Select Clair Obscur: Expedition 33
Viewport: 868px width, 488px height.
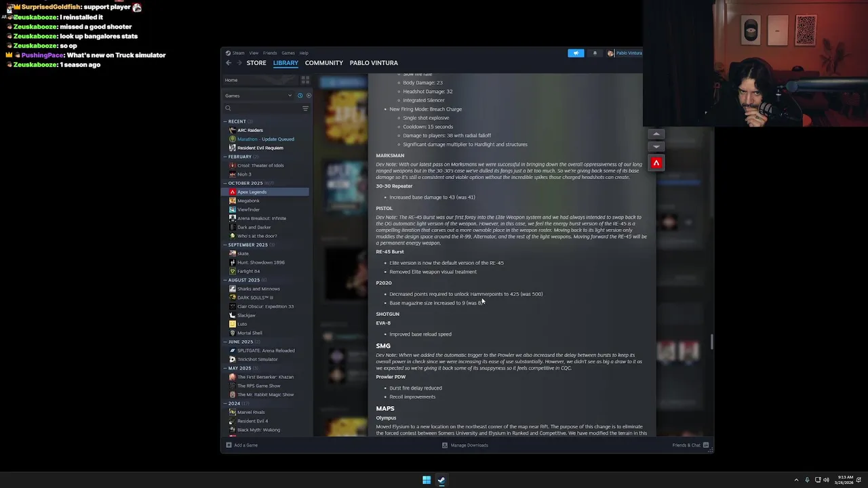[x=265, y=306]
